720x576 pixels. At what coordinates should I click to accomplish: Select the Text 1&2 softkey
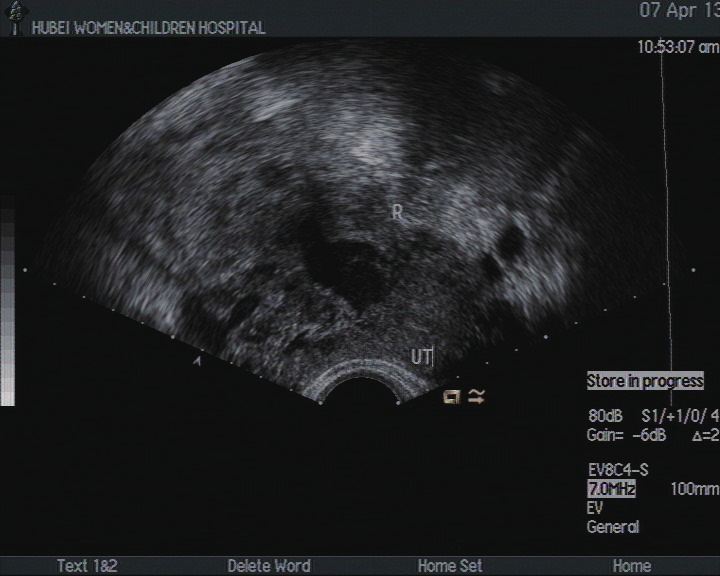coord(87,566)
